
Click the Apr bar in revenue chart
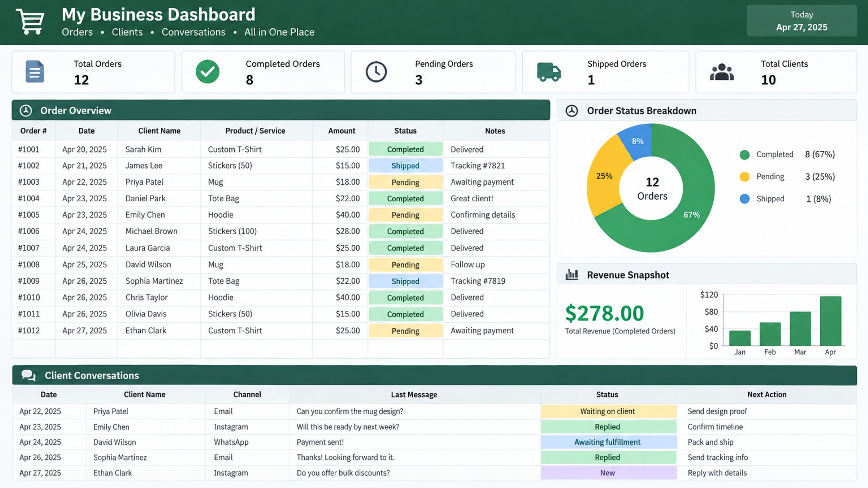(x=830, y=321)
